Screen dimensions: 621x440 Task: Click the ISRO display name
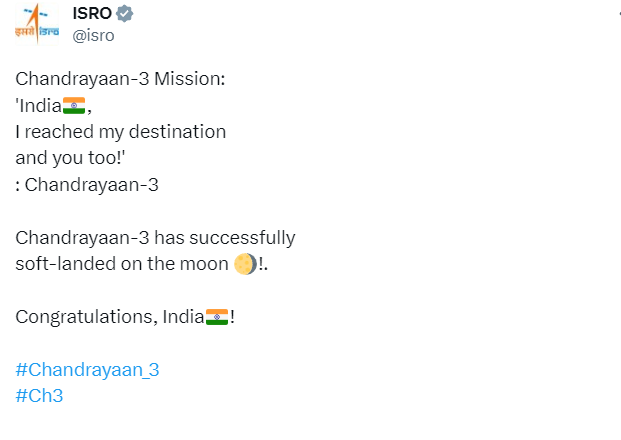point(92,13)
